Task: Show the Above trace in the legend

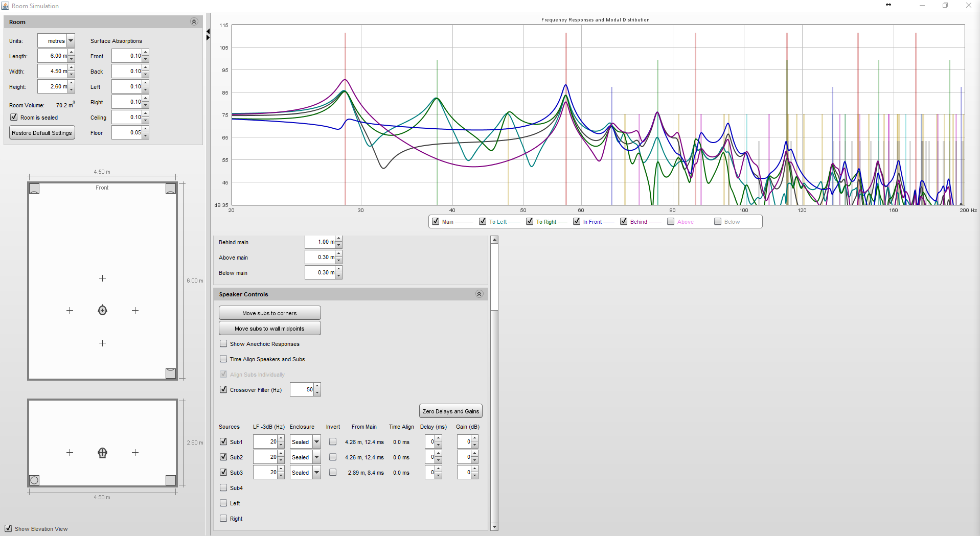Action: coord(671,221)
